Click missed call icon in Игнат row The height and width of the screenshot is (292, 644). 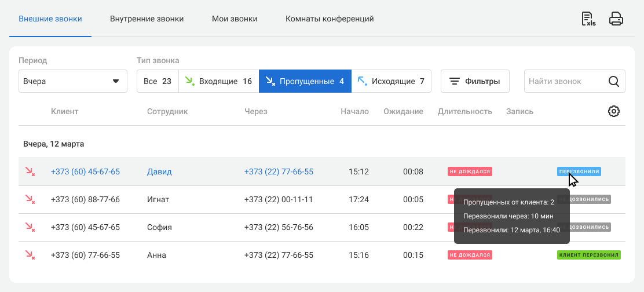click(x=30, y=199)
